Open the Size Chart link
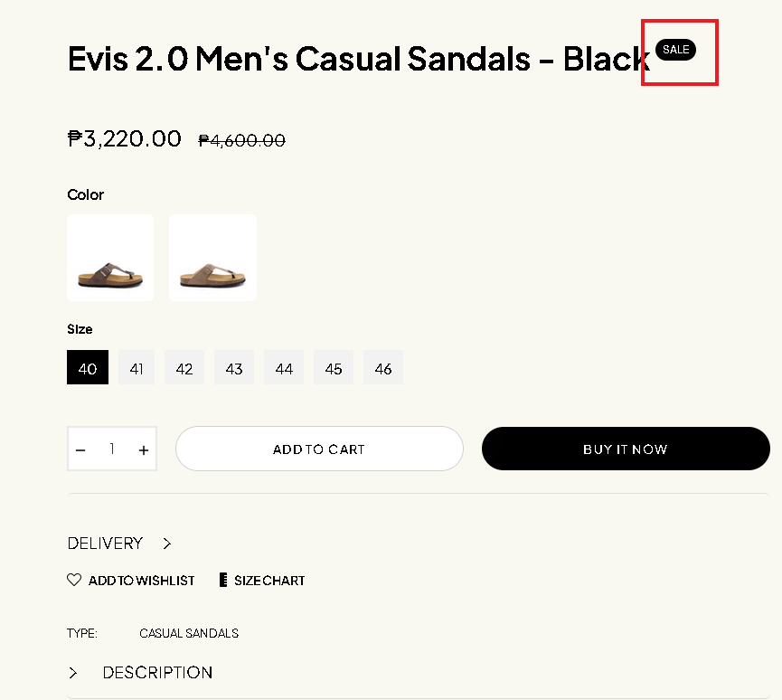The image size is (782, 700). (x=269, y=581)
